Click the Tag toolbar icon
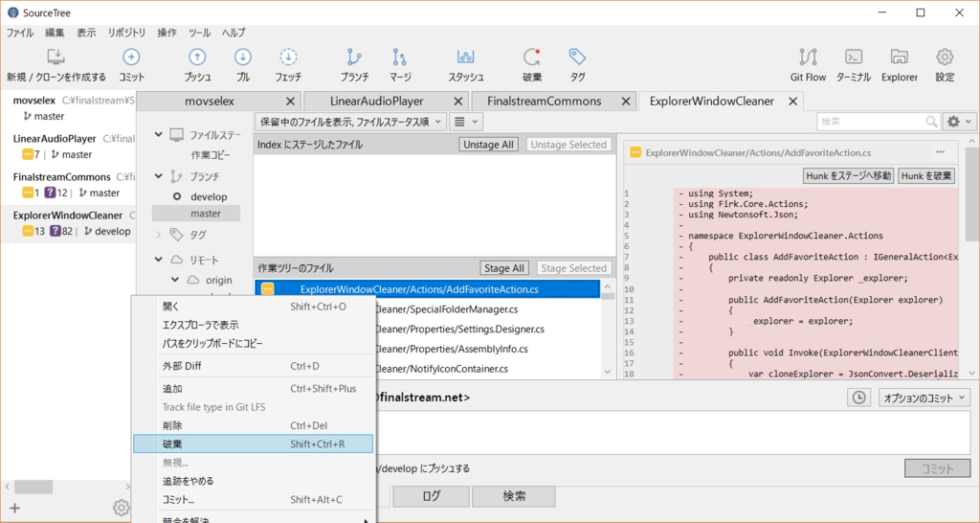Screen dimensions: 980x523 [x=577, y=57]
